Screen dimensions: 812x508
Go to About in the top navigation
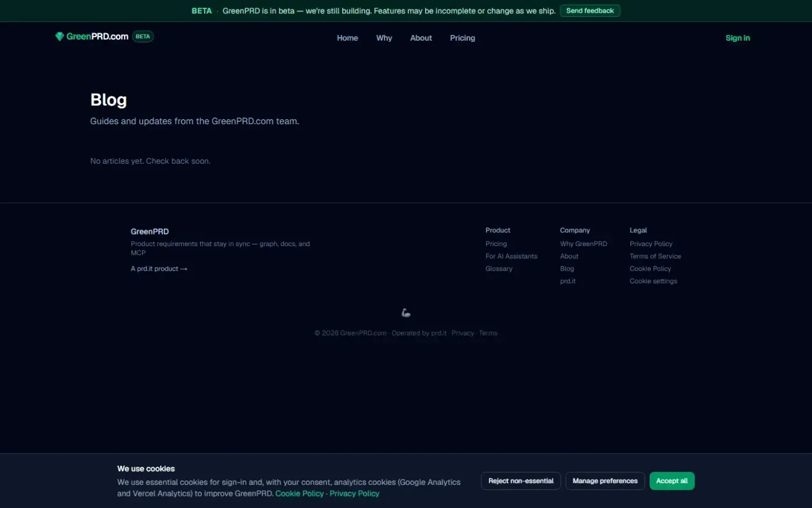[421, 38]
